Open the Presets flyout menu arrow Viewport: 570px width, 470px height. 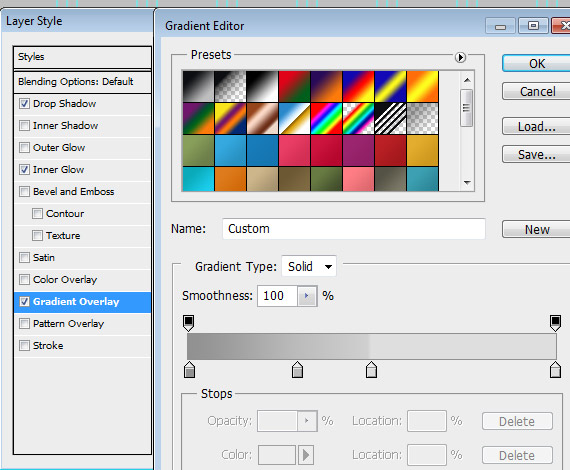460,57
